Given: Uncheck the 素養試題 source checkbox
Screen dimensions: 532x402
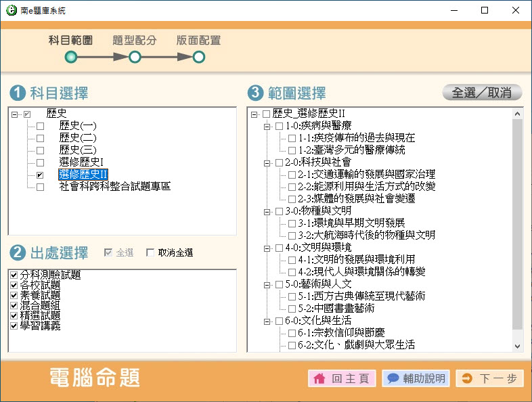Looking at the screenshot, I should [14, 295].
